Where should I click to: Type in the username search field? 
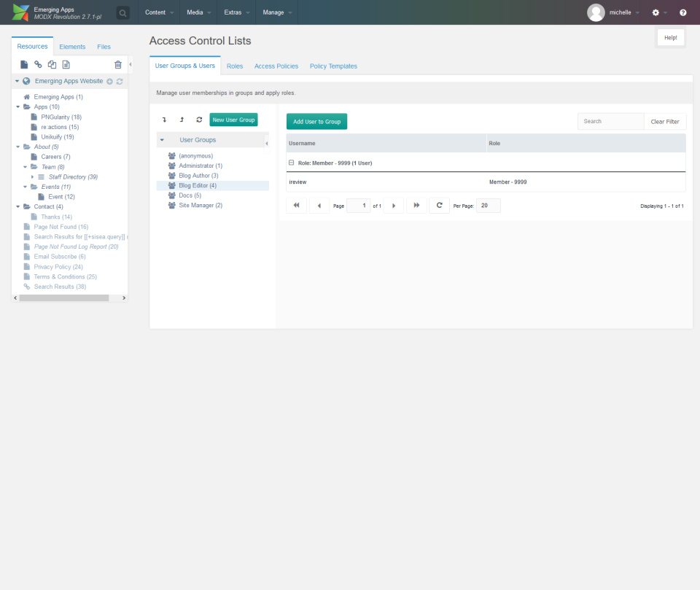point(611,121)
